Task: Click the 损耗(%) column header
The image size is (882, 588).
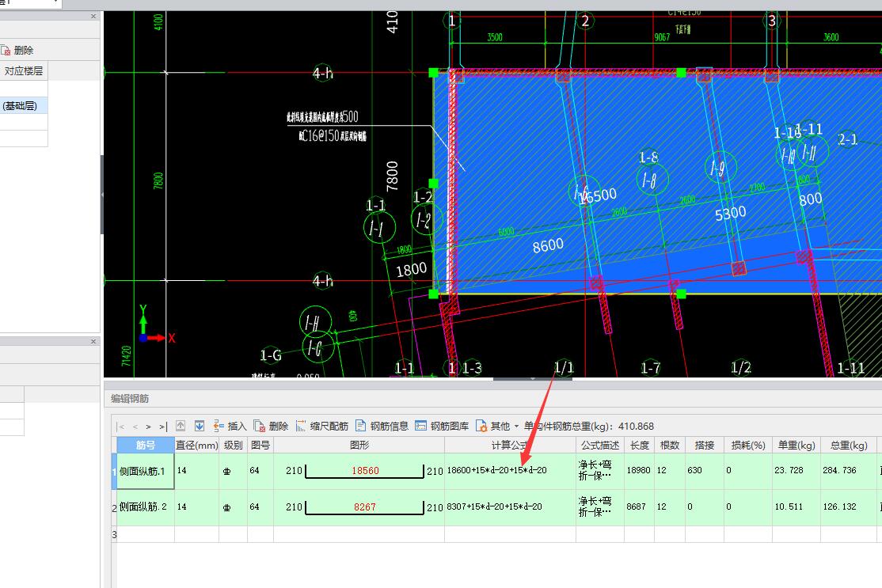Action: (748, 446)
